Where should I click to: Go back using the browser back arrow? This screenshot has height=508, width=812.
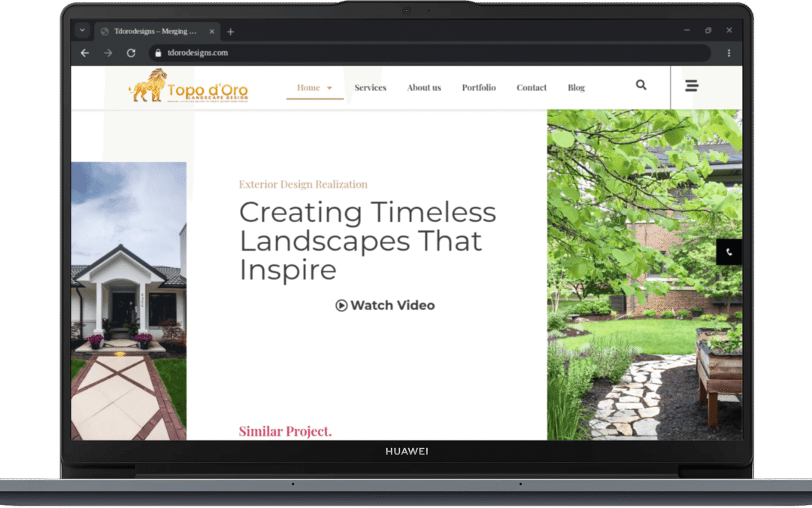pyautogui.click(x=85, y=53)
